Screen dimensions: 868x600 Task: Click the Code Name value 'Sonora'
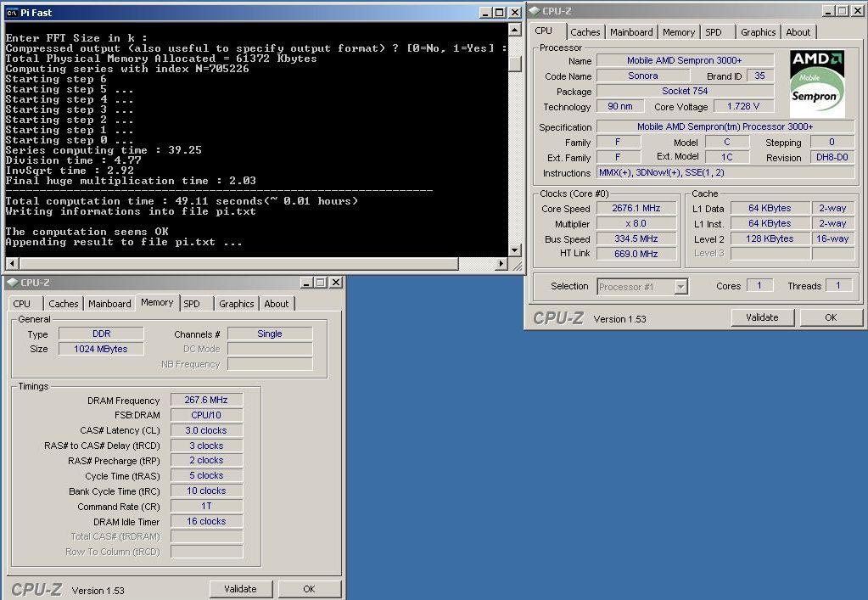tap(642, 76)
